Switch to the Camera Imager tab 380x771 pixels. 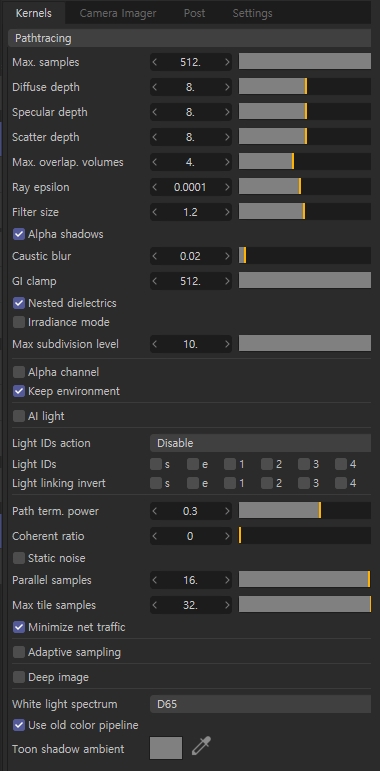118,13
